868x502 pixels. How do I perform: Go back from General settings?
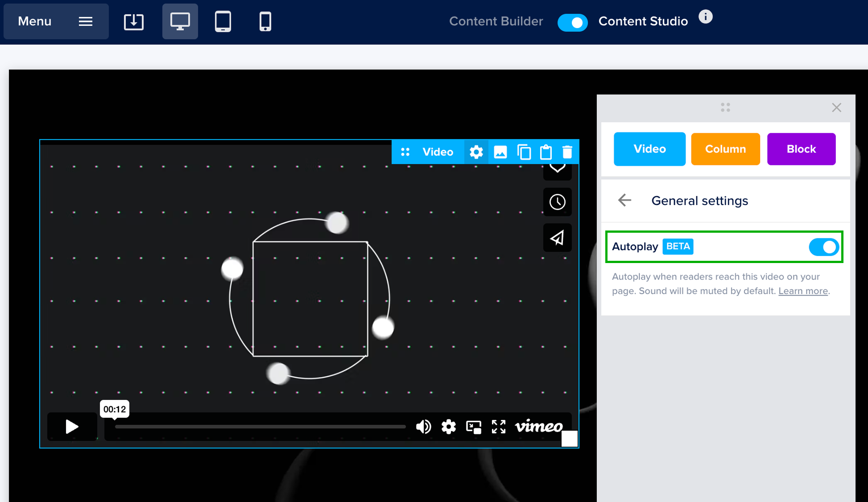point(624,201)
